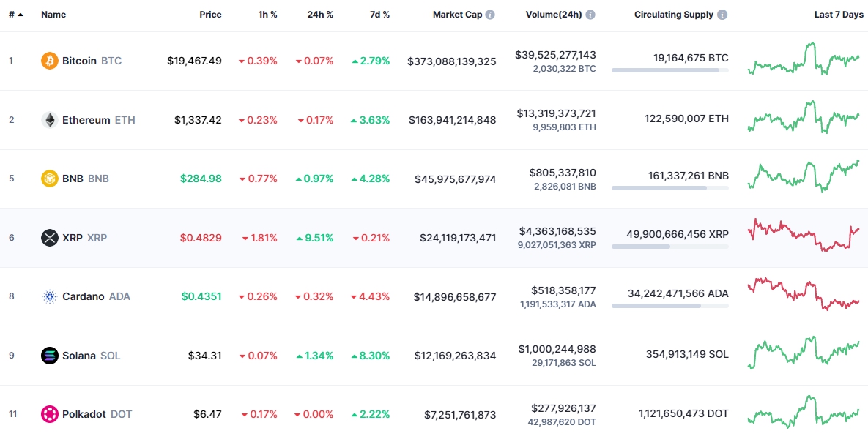The width and height of the screenshot is (868, 439).
Task: Click XRP's red price $0.4829
Action: 201,238
